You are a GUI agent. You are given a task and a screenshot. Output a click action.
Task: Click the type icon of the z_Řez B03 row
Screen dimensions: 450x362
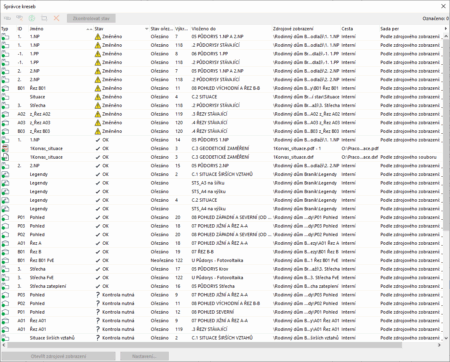coord(5,131)
